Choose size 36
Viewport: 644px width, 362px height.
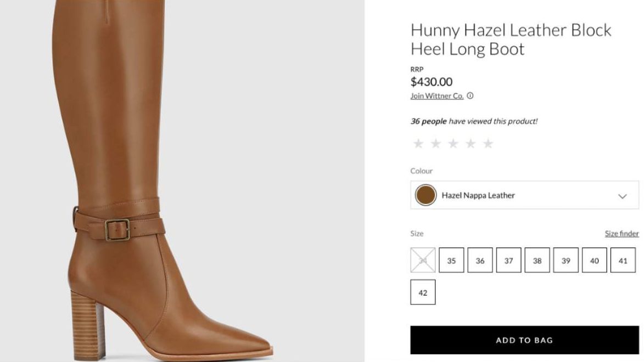click(480, 261)
